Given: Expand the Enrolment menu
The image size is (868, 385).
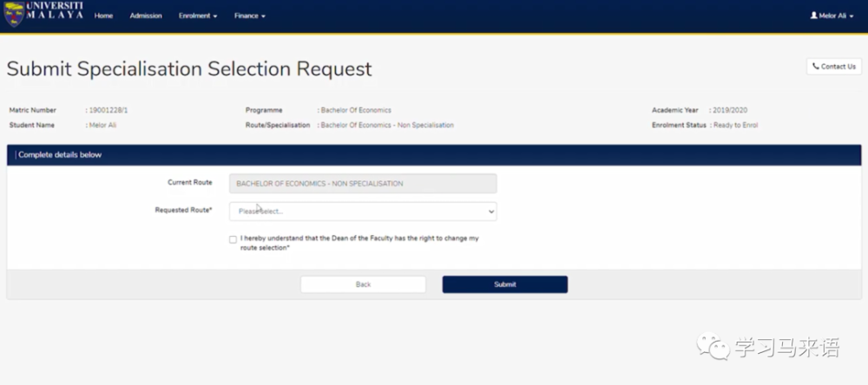Looking at the screenshot, I should tap(198, 16).
